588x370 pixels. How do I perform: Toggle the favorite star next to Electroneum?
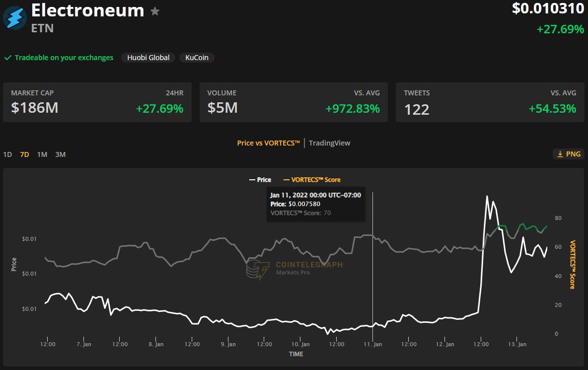(x=155, y=11)
